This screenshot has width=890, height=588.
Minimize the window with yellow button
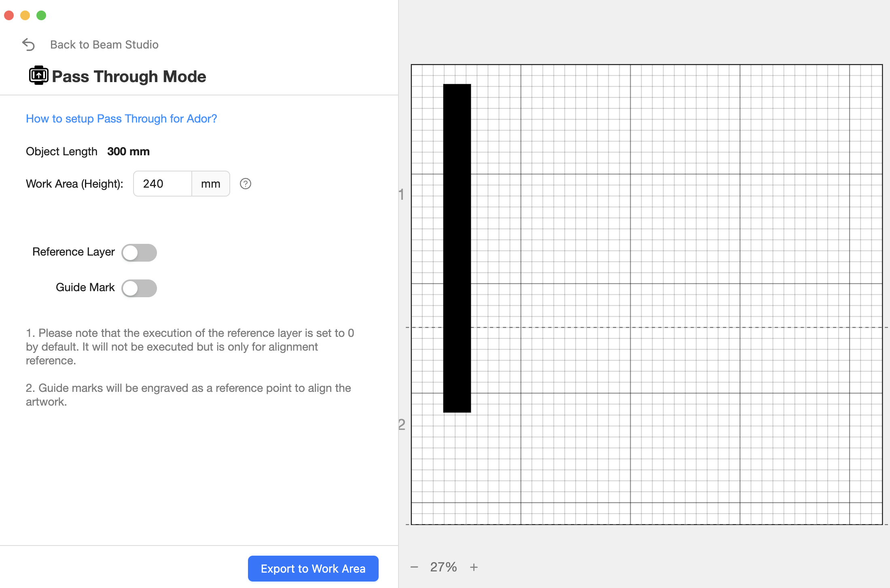(25, 15)
